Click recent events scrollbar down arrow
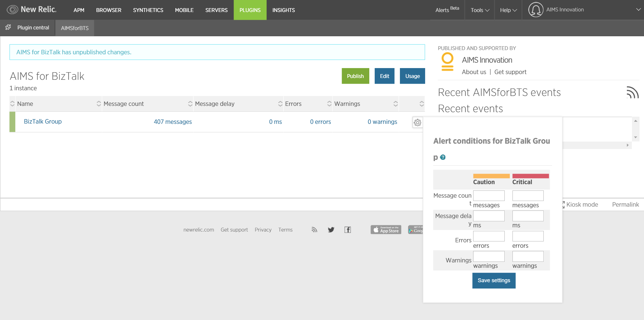This screenshot has width=644, height=320. coord(635,137)
